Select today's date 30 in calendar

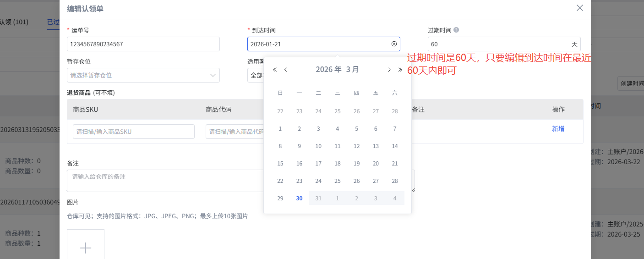[299, 198]
